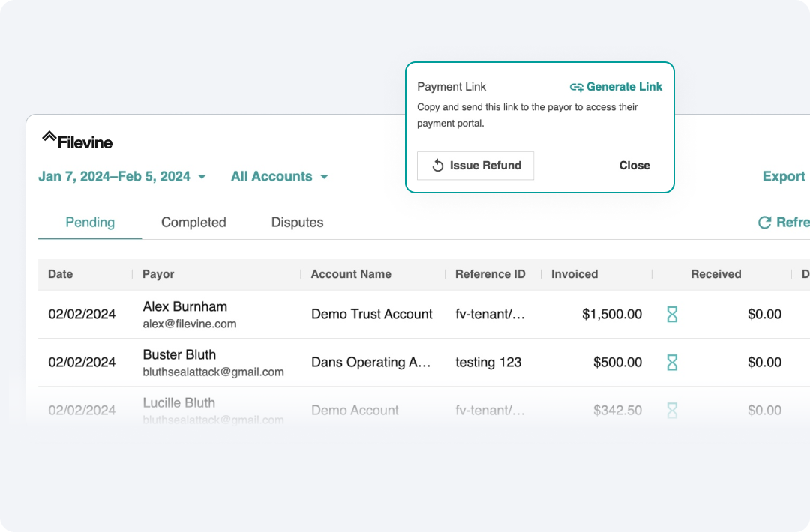Open the date range dropdown
The height and width of the screenshot is (532, 810).
pos(114,177)
